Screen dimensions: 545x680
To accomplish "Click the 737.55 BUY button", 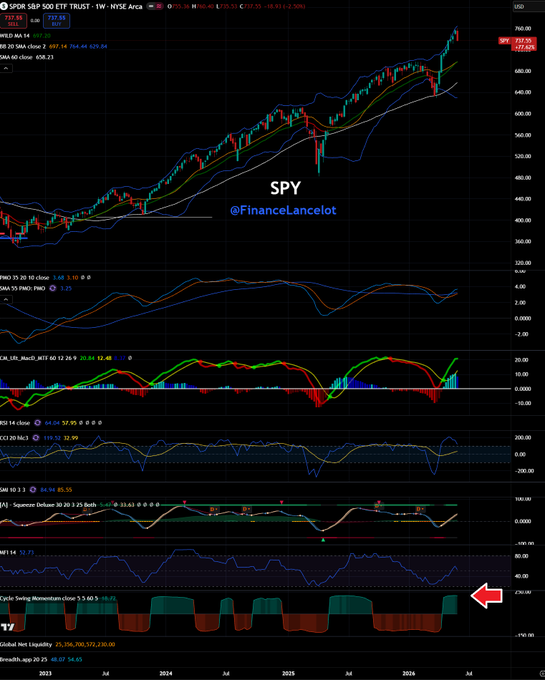I will [x=56, y=20].
